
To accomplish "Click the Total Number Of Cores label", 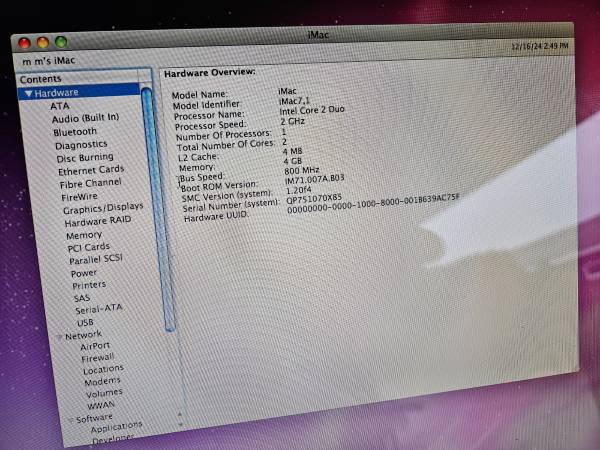I will pyautogui.click(x=226, y=145).
